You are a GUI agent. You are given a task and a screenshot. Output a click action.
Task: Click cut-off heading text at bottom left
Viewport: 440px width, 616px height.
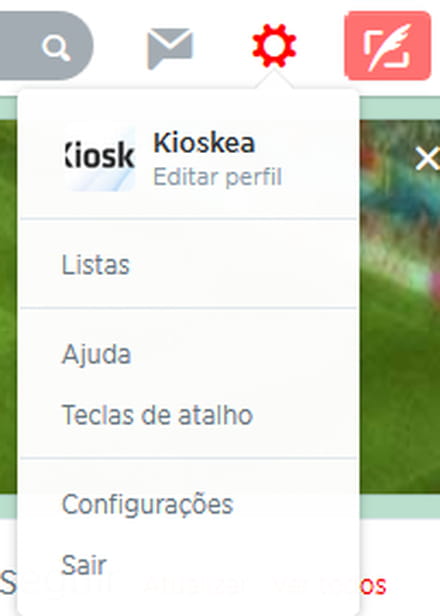(x=8, y=583)
